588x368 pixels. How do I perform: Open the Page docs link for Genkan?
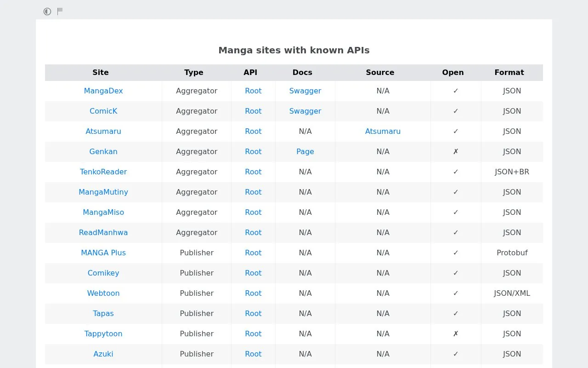click(305, 152)
